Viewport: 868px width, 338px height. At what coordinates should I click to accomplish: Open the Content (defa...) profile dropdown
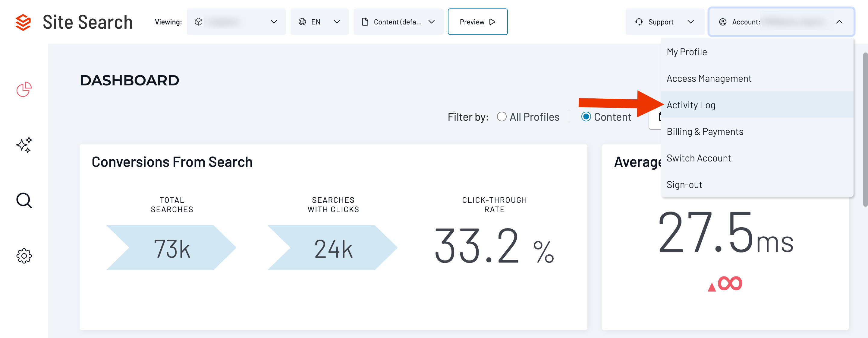[x=398, y=22]
